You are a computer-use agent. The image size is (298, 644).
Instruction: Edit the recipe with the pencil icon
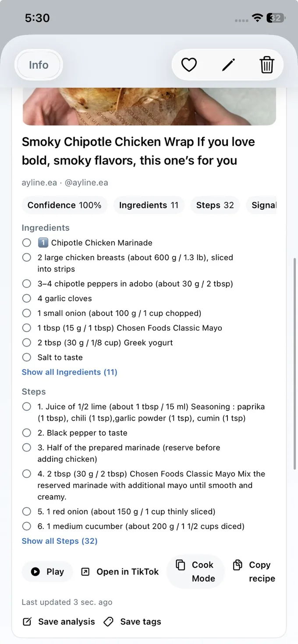[x=228, y=64]
